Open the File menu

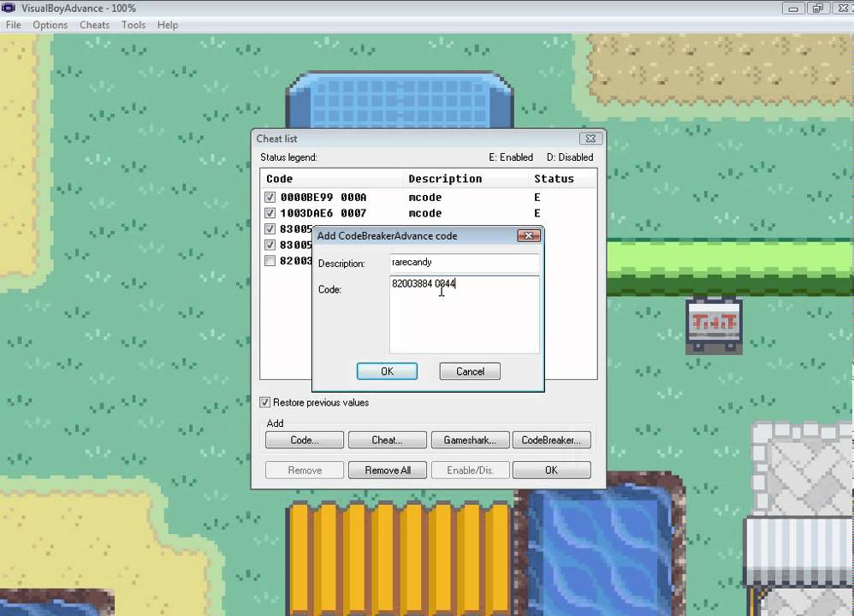point(13,25)
